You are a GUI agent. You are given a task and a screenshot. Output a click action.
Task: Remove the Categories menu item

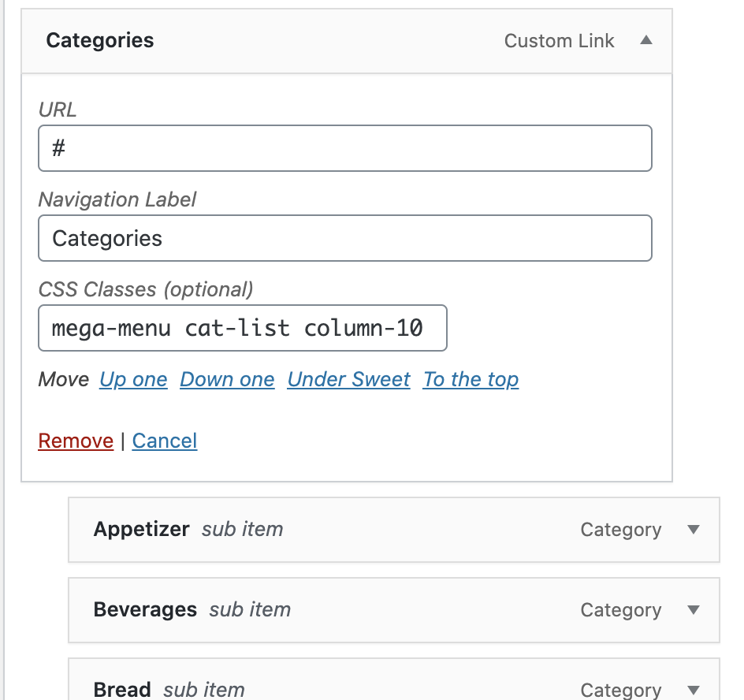coord(76,441)
